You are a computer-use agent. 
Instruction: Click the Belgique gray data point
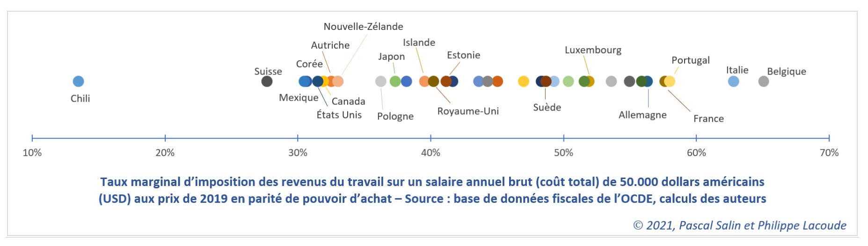764,82
